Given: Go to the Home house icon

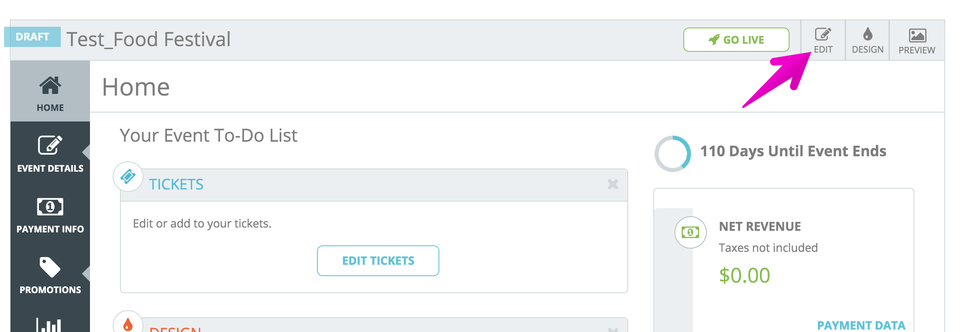Looking at the screenshot, I should [50, 85].
